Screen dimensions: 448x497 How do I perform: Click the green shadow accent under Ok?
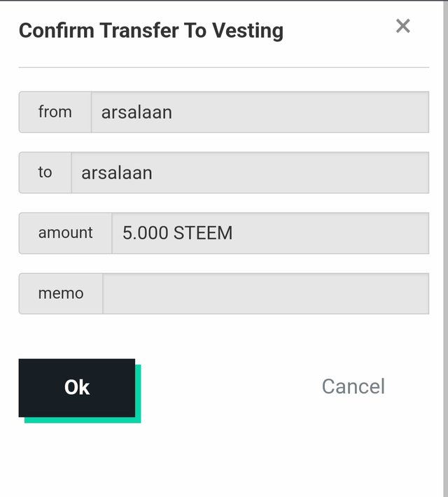pyautogui.click(x=83, y=420)
